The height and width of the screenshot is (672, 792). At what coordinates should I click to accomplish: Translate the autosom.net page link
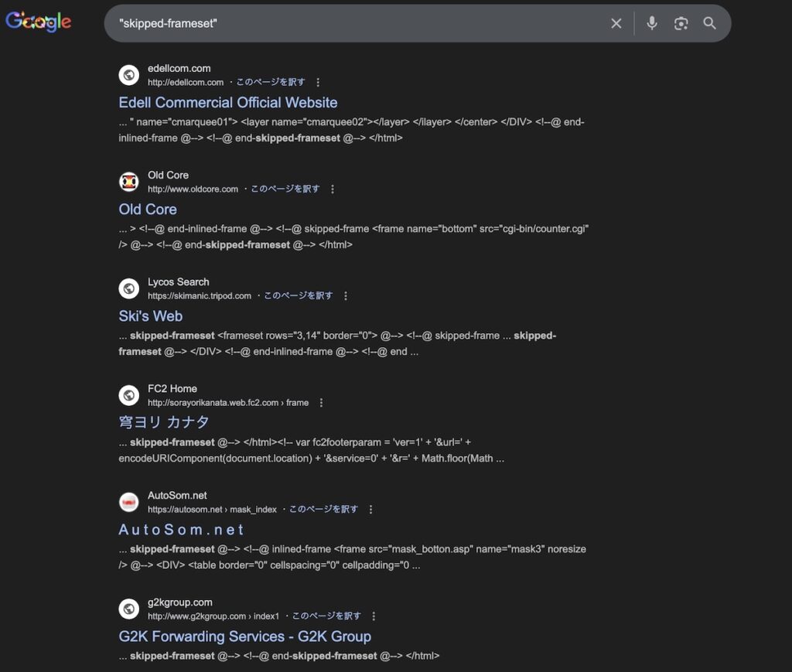(323, 509)
